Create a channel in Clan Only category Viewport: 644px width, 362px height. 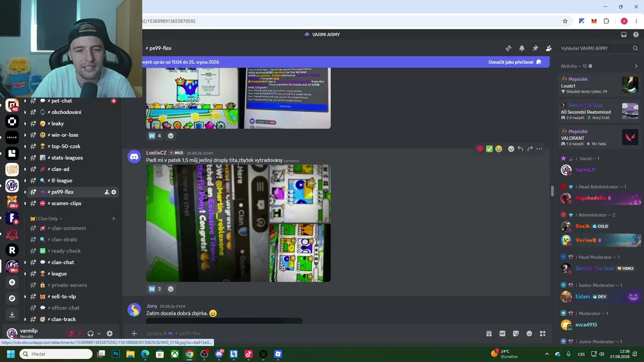114,219
